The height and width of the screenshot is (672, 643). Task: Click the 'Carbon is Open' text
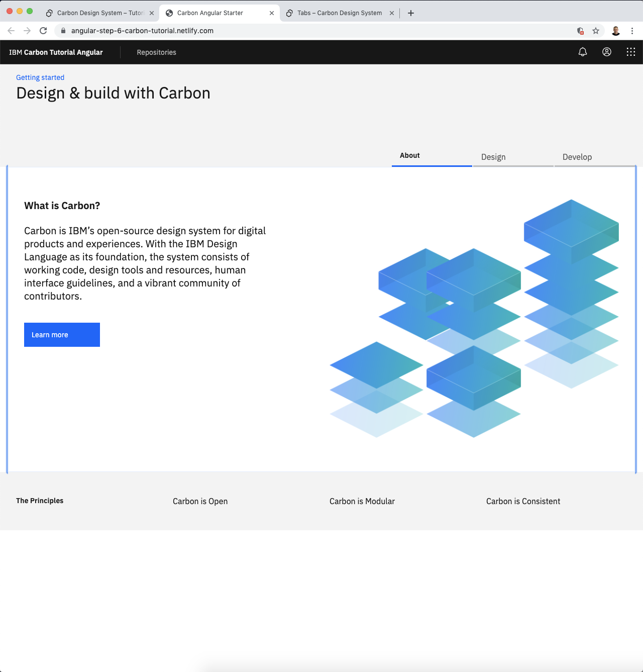tap(200, 501)
